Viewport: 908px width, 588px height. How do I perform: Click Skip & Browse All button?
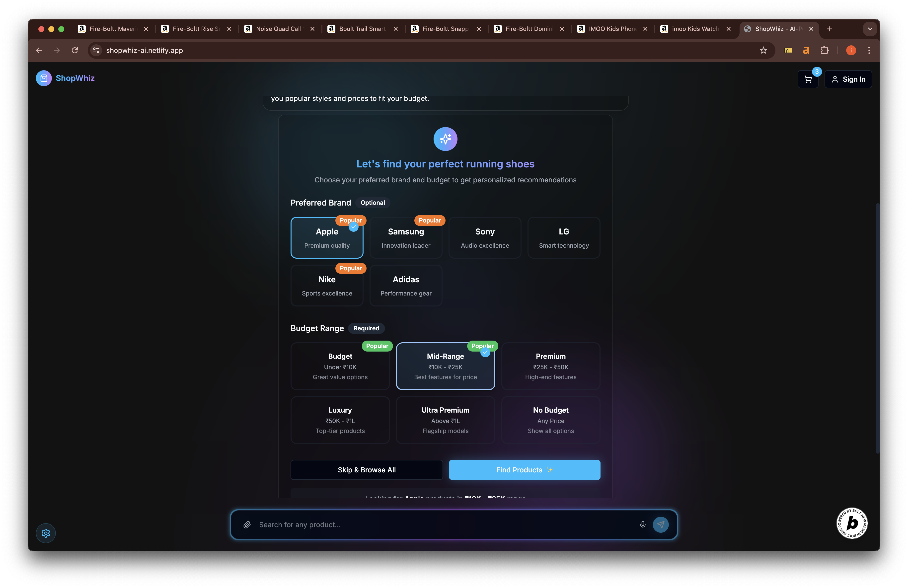(366, 470)
